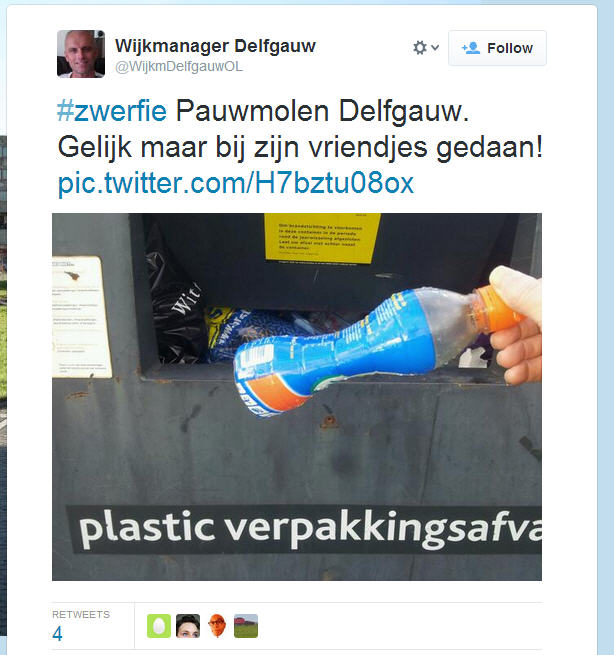Click the blue bottle in the photo

(x=378, y=349)
